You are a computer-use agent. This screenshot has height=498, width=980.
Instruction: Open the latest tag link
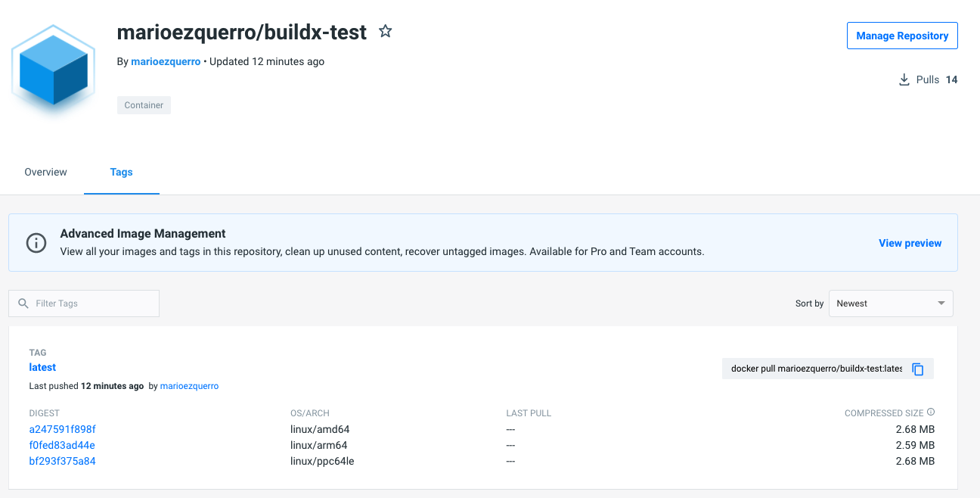tap(42, 367)
